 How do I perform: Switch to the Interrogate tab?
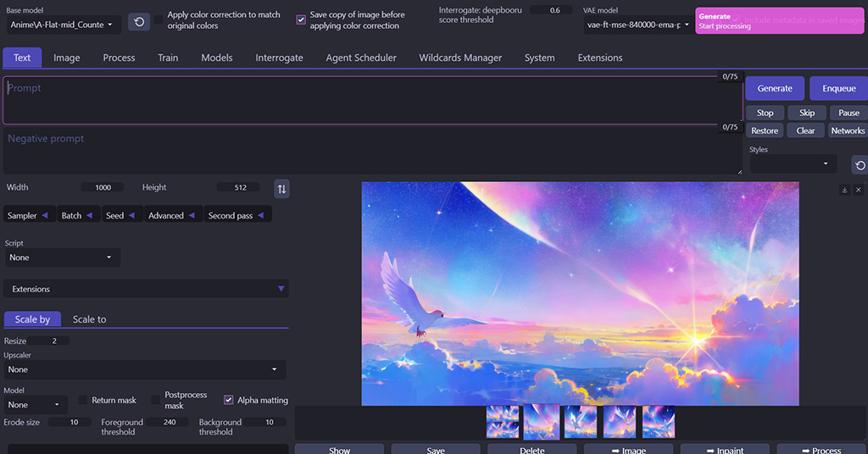pos(279,58)
